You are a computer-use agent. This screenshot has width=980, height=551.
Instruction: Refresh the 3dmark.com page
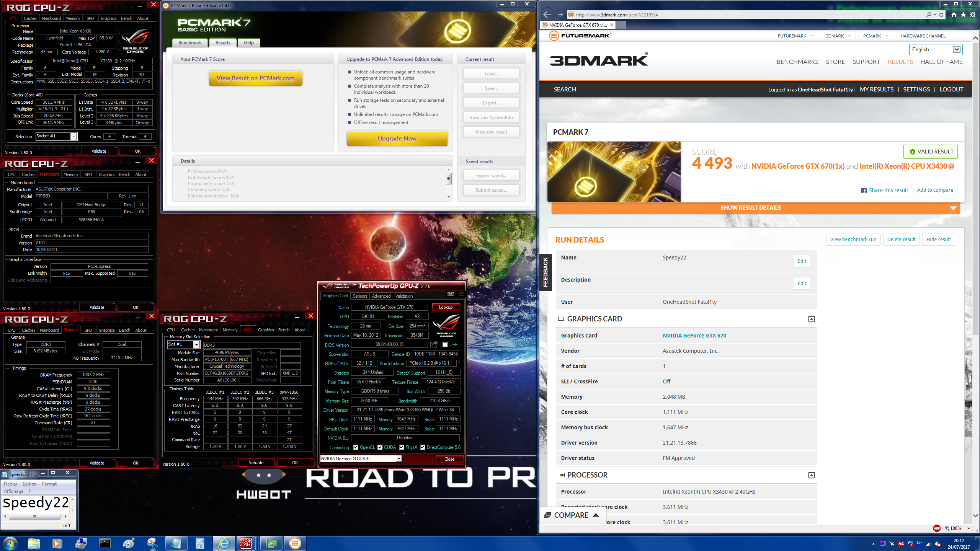[x=941, y=15]
